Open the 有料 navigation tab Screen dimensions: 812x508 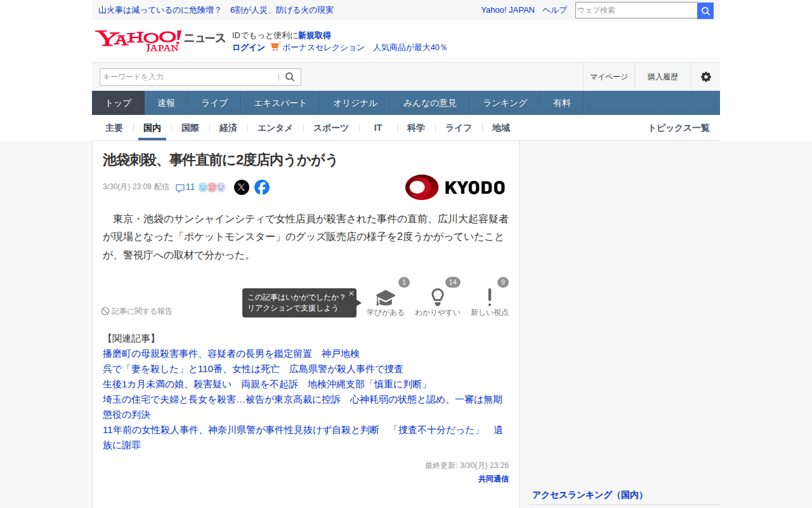[562, 103]
